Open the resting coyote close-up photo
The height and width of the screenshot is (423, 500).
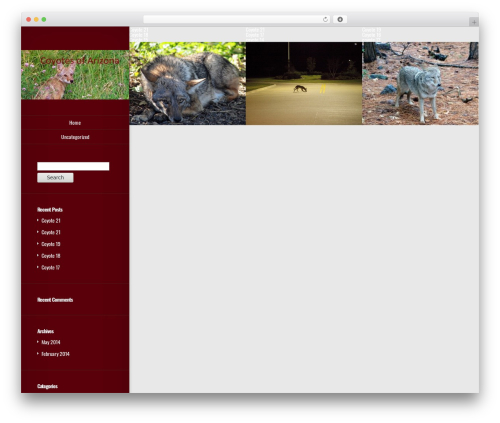tap(187, 83)
